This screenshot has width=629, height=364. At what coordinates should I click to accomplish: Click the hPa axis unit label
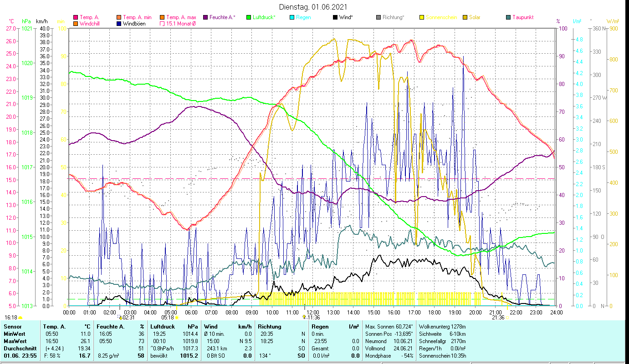26,21
